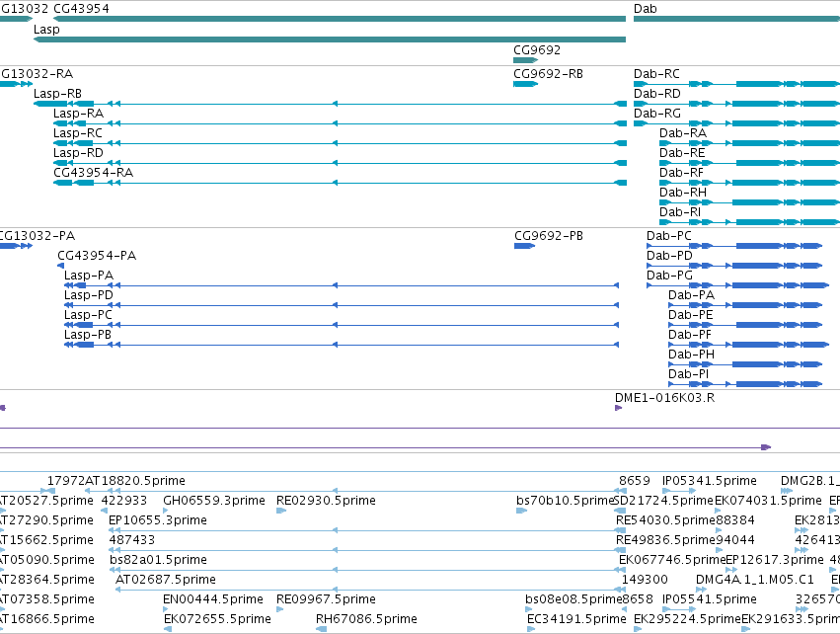Click the Dab-PF protein label

[x=690, y=335]
